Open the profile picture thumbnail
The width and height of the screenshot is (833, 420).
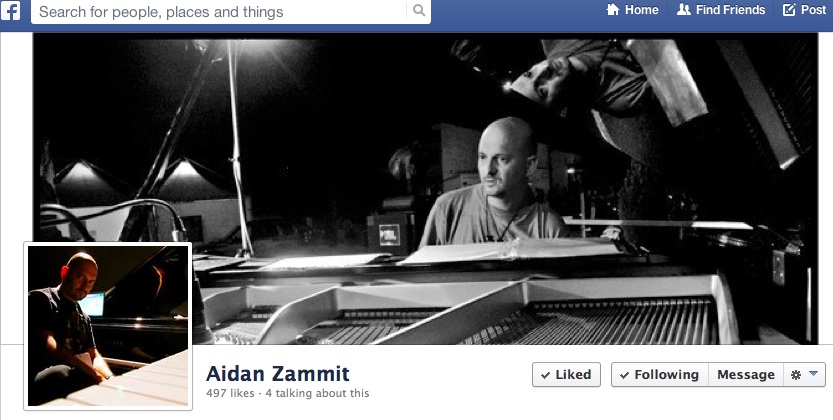click(x=108, y=326)
